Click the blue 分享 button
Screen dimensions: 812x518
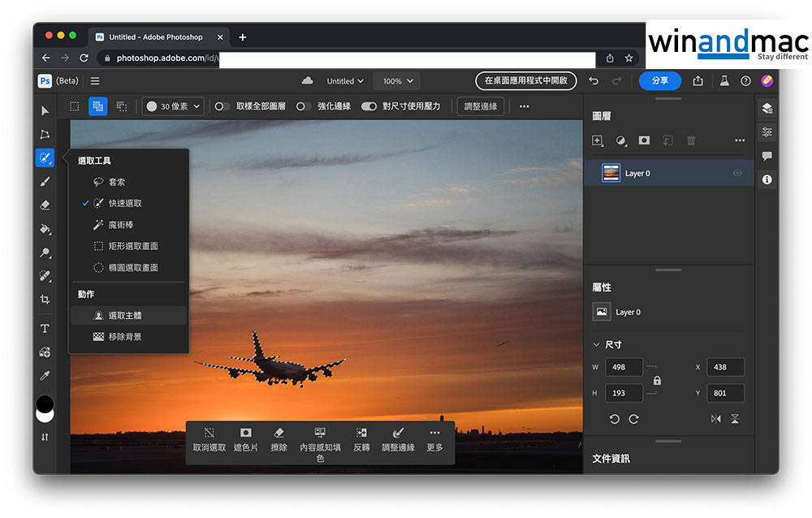[x=659, y=81]
